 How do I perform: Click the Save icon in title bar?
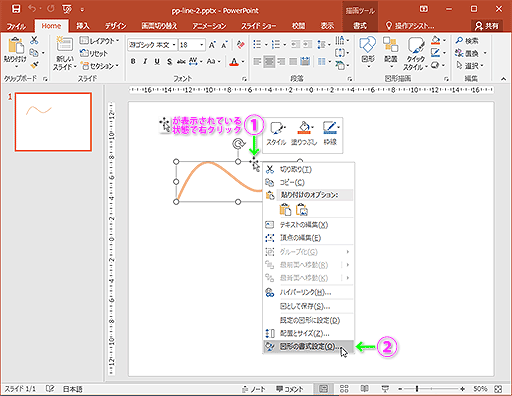[x=16, y=9]
